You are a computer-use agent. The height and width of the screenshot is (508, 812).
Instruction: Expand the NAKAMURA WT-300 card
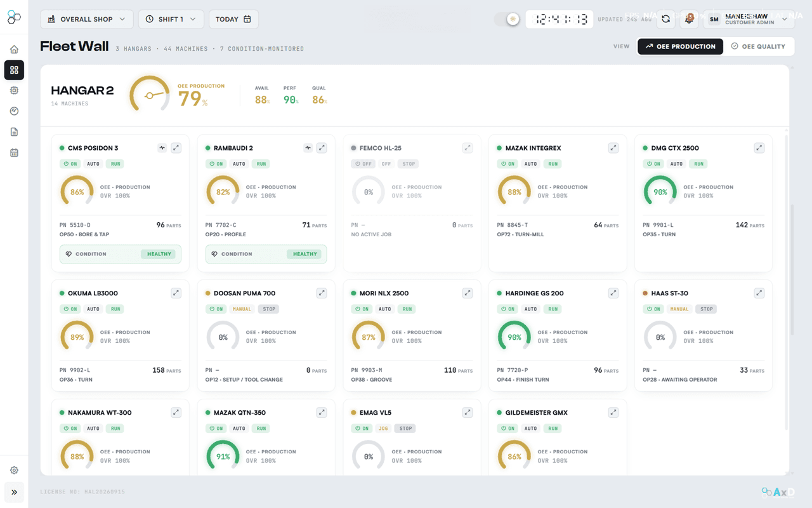click(176, 413)
